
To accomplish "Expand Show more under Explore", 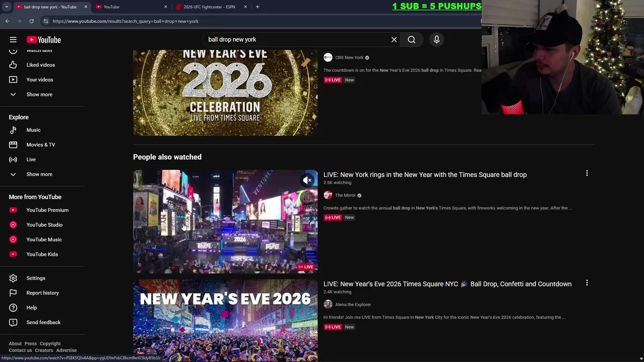I will (x=43, y=174).
